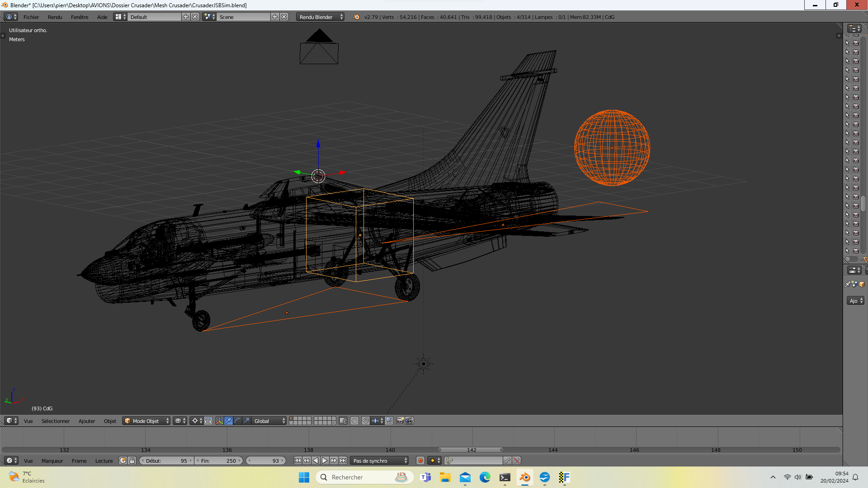Viewport: 868px width, 488px height.
Task: Expand the Pas de synchro dropdown
Action: [x=380, y=460]
